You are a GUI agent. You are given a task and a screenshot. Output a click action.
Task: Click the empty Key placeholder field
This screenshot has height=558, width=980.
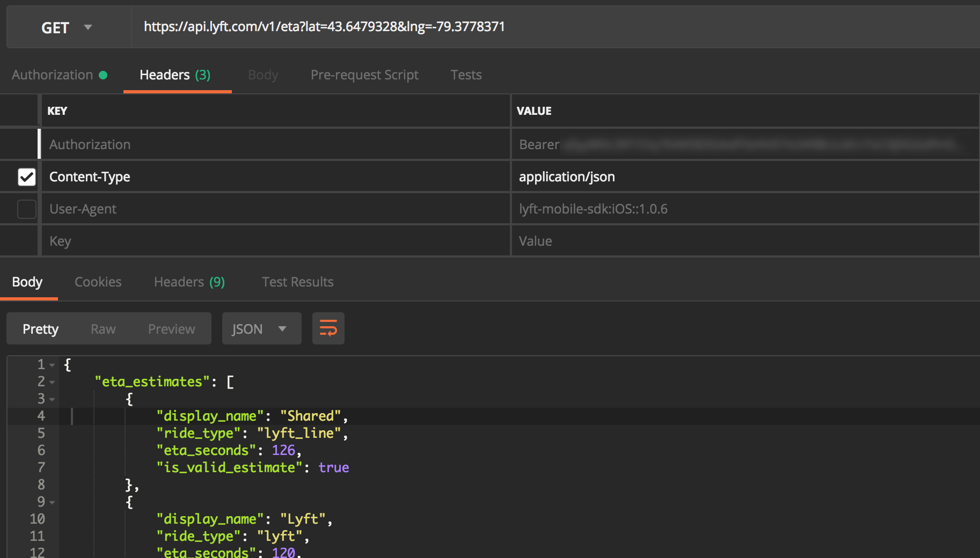275,241
